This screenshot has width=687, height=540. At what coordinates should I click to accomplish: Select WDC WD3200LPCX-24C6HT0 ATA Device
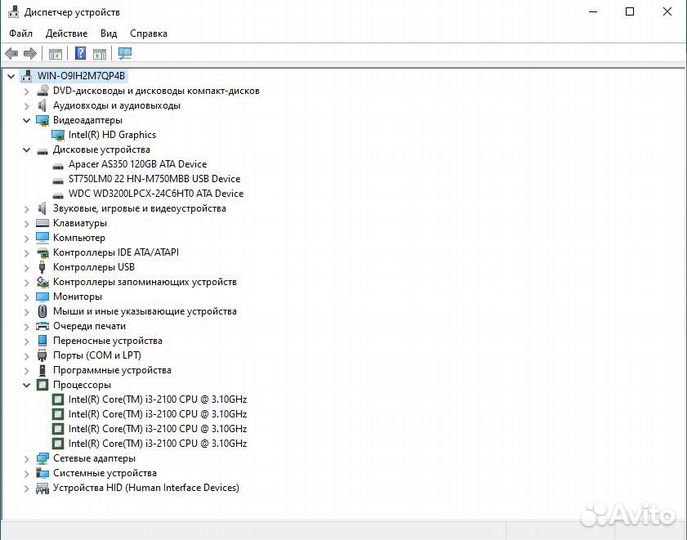[156, 194]
